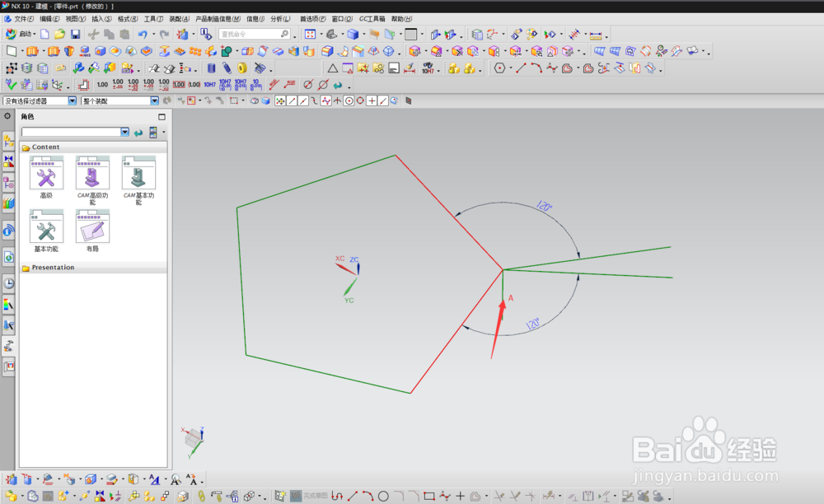Toggle the enable snap points button
This screenshot has height=504, width=824.
pyautogui.click(x=280, y=100)
